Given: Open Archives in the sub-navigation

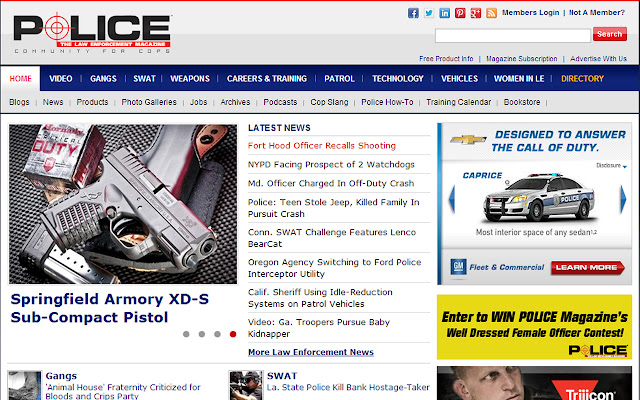Looking at the screenshot, I should (235, 102).
